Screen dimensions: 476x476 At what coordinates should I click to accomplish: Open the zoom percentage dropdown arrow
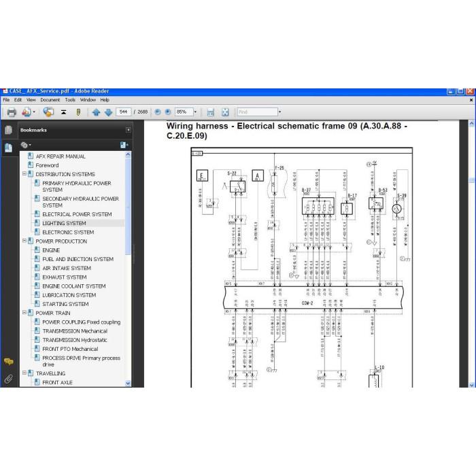point(195,112)
